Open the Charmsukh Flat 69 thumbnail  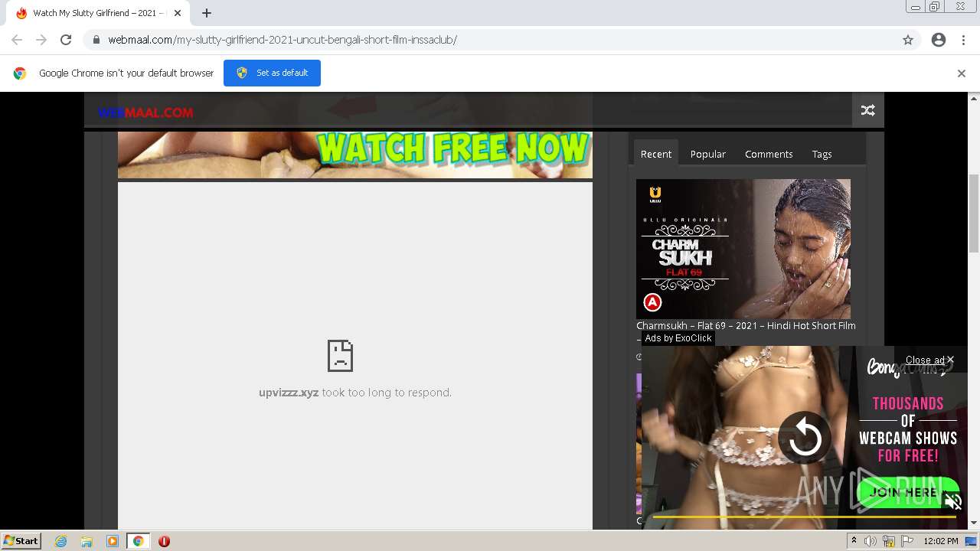743,249
